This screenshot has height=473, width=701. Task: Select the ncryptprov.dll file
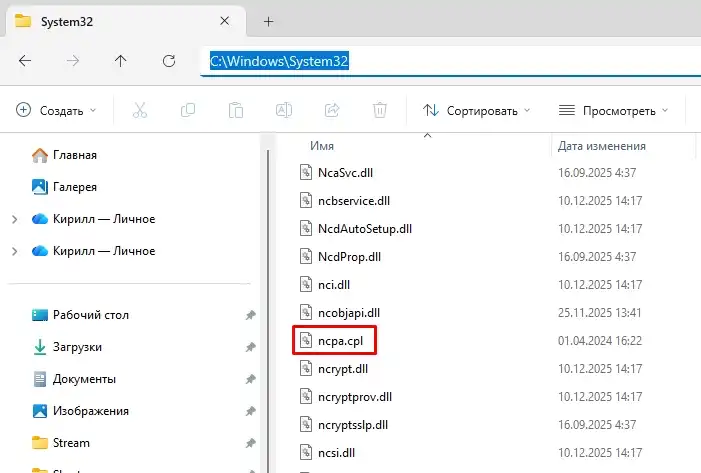355,397
